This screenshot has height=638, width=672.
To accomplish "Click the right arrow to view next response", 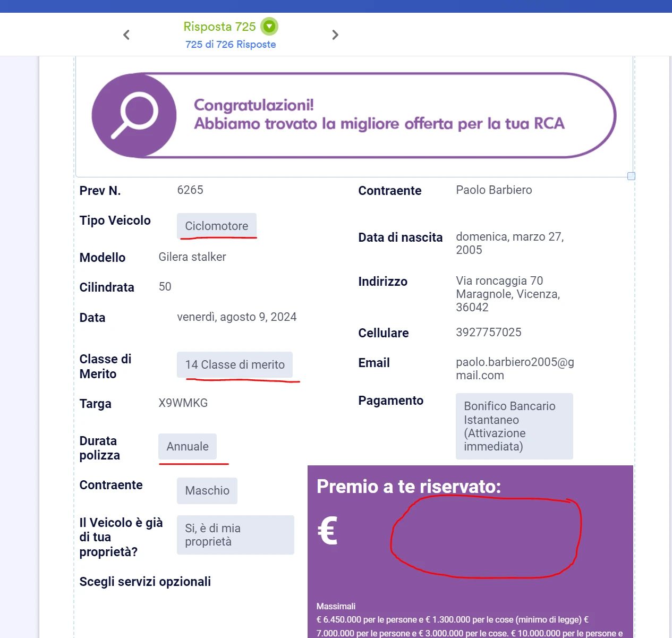I will (335, 35).
